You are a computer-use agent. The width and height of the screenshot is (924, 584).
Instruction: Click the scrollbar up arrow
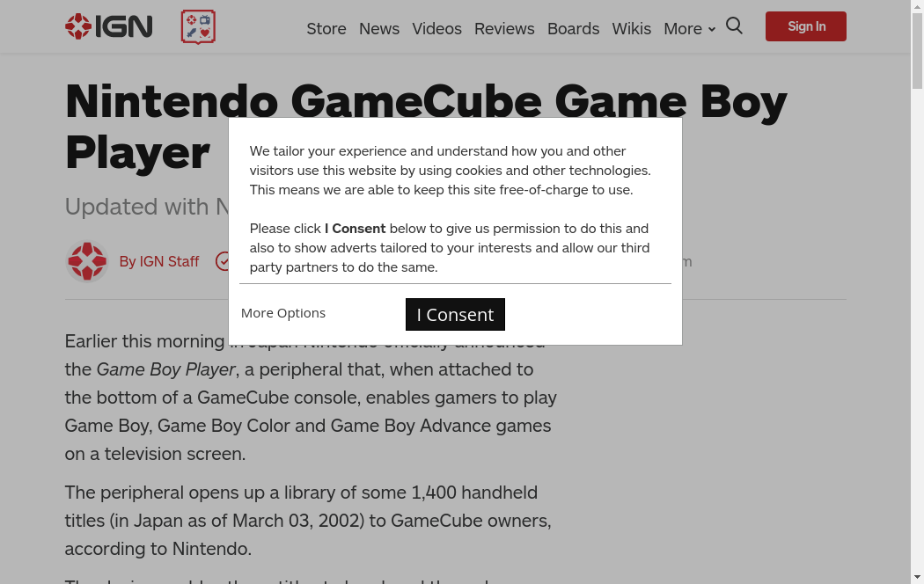(x=917, y=6)
